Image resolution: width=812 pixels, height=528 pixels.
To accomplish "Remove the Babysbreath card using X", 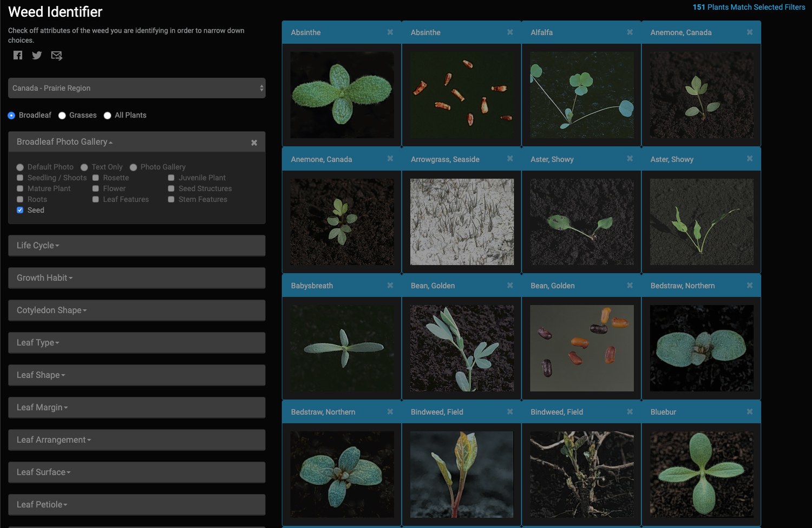I will click(x=390, y=285).
